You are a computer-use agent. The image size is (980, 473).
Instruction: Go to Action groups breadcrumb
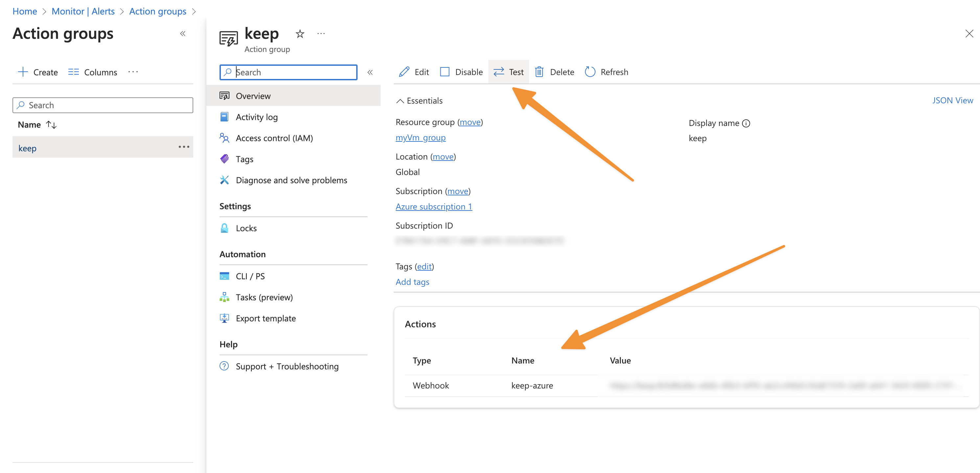click(x=157, y=11)
